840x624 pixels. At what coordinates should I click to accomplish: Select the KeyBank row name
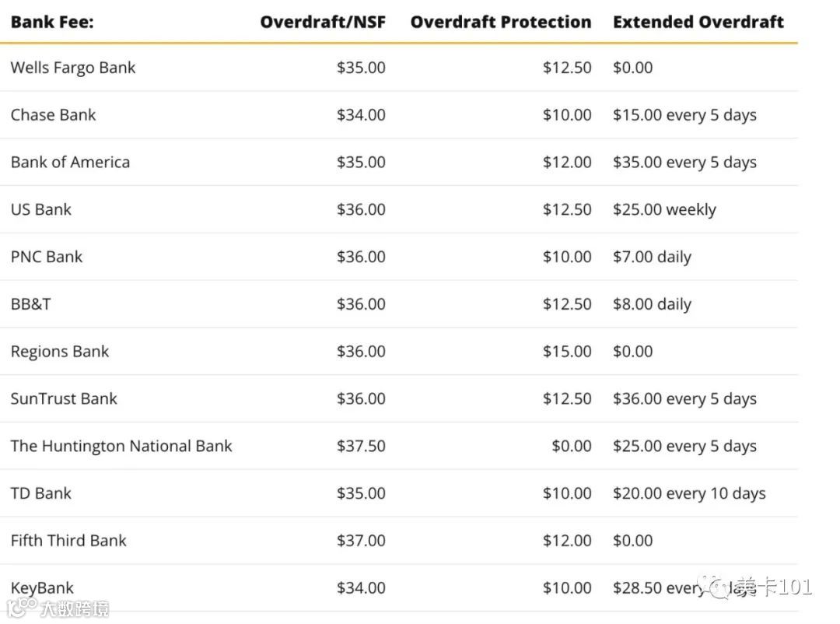click(43, 588)
